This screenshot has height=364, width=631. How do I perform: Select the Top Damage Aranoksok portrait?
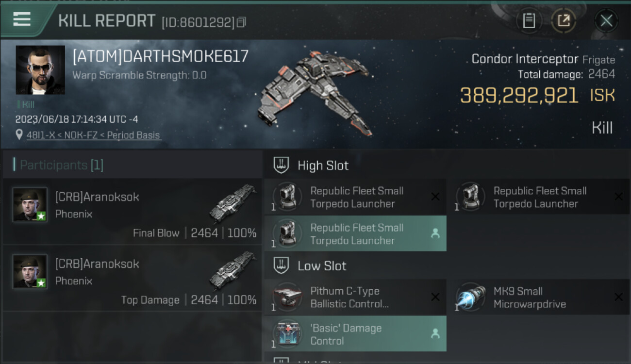pyautogui.click(x=30, y=272)
